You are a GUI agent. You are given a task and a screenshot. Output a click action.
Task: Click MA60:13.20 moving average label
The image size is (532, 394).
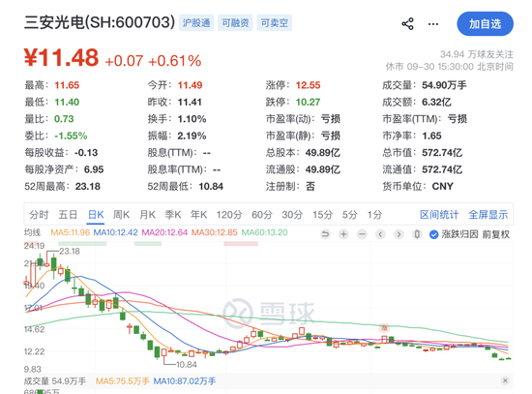pyautogui.click(x=264, y=232)
